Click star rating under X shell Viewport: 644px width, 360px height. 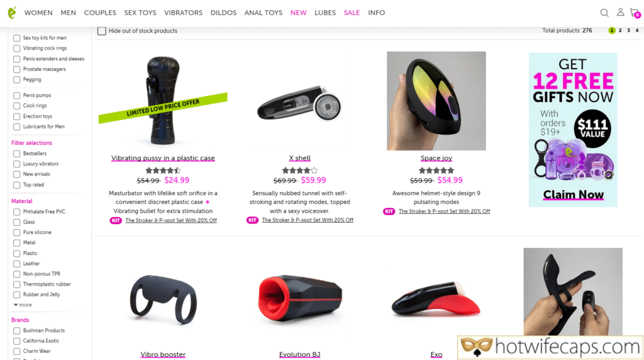(x=300, y=170)
